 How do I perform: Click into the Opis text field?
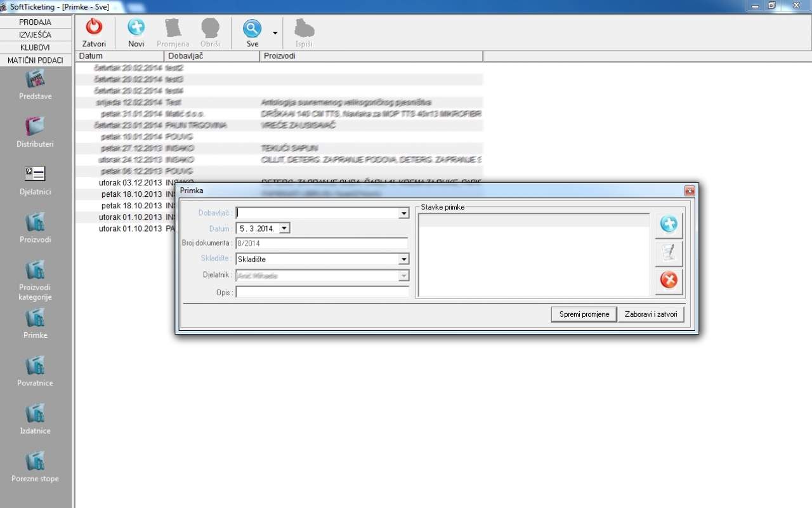(322, 293)
